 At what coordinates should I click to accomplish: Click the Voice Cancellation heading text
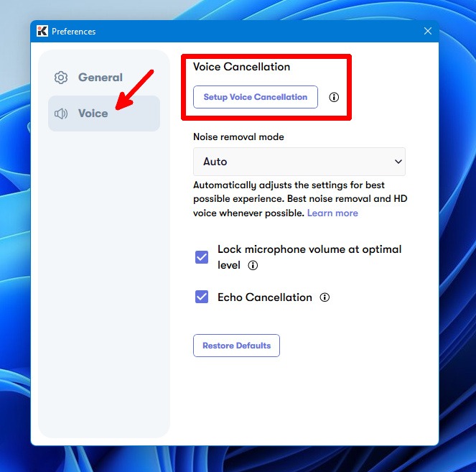point(242,67)
